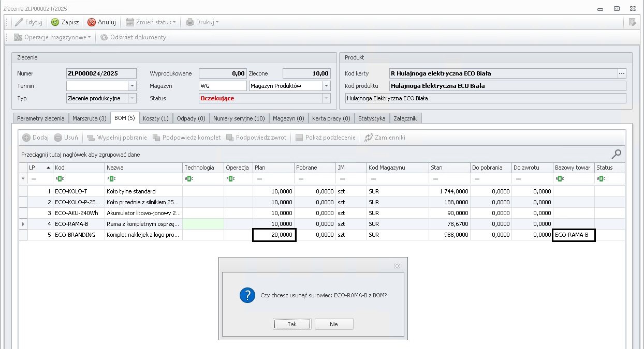Open the Status Oczekujące dropdown
The height and width of the screenshot is (349, 644).
point(326,98)
